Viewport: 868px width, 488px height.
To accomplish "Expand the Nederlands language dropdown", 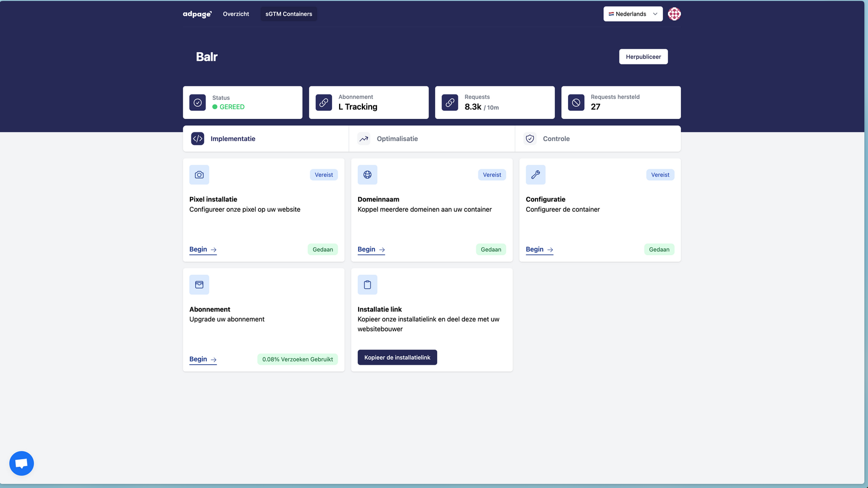I will pos(633,14).
